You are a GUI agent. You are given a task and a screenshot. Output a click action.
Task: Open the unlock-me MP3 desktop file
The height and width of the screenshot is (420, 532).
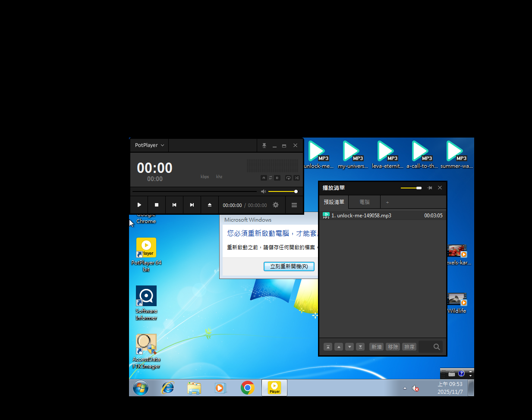[318, 154]
